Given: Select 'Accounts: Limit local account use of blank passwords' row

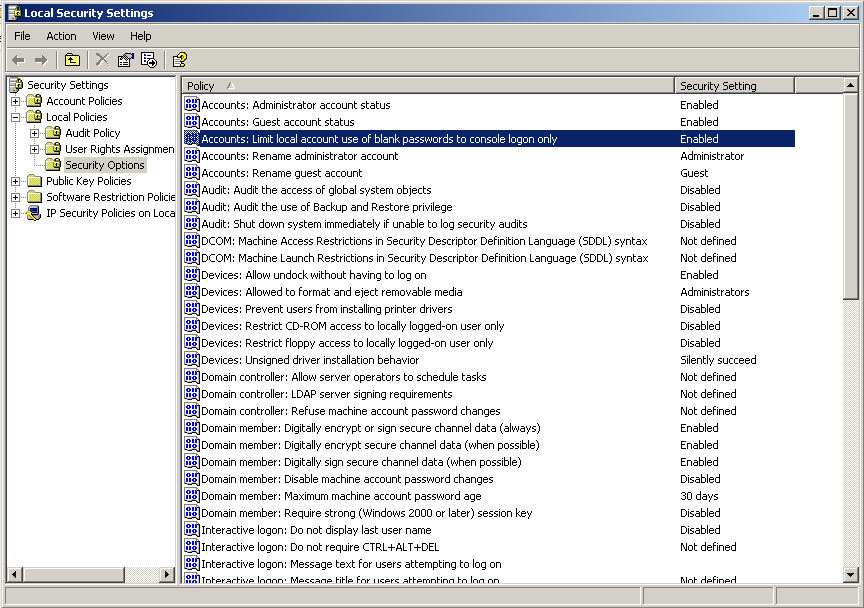Looking at the screenshot, I should [x=489, y=138].
